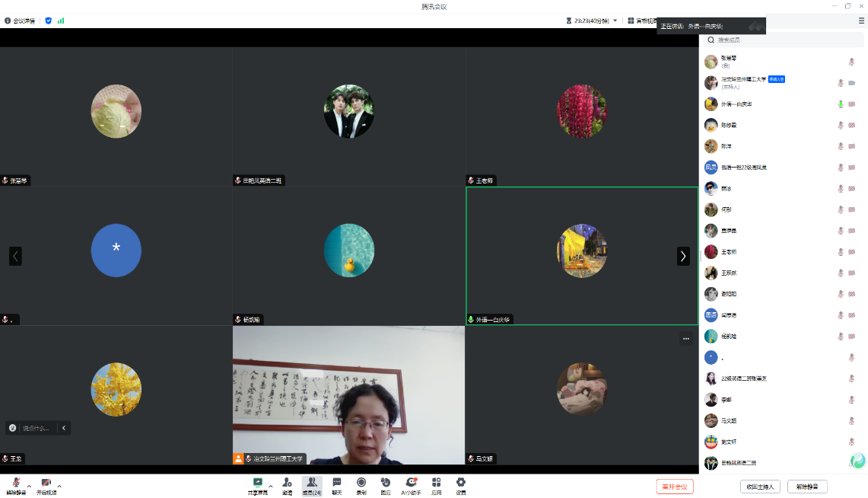Image resolution: width=868 pixels, height=498 pixels.
Task: Open Settings (设置) gear in bottom toolbar
Action: (x=461, y=483)
